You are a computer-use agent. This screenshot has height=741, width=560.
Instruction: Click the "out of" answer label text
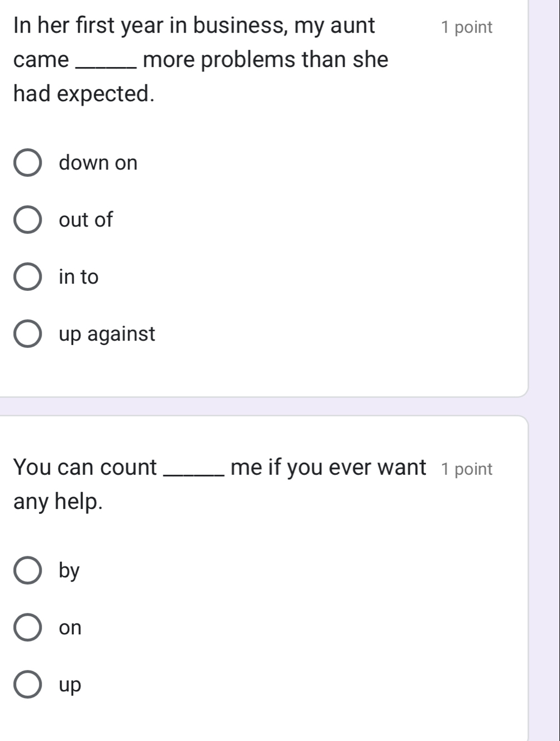pyautogui.click(x=86, y=220)
